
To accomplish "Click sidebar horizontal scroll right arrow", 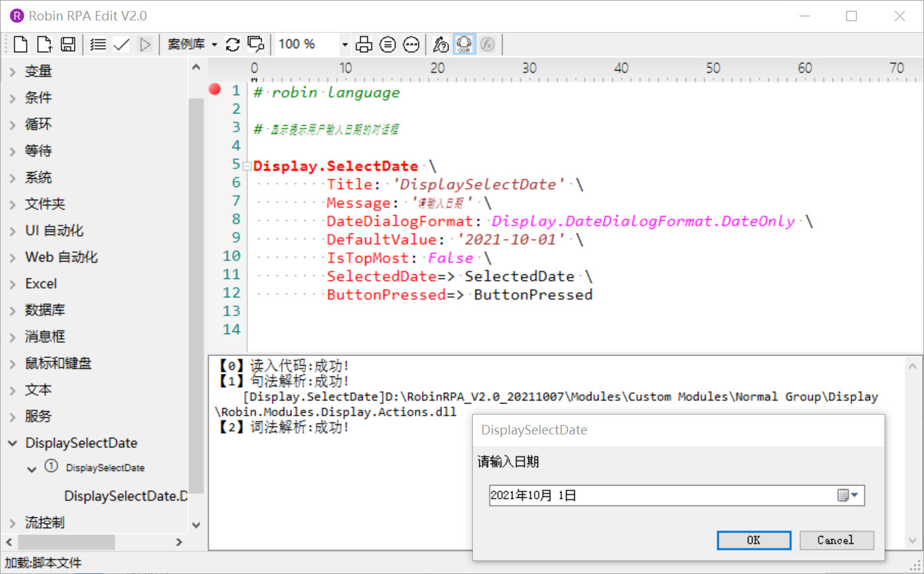I will (x=179, y=542).
